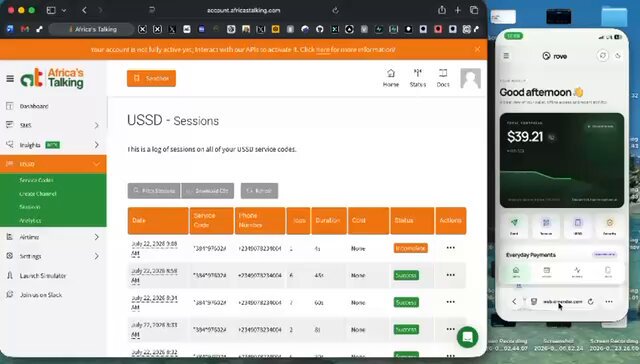
Task: Go back in the phone browser bar
Action: pyautogui.click(x=514, y=302)
